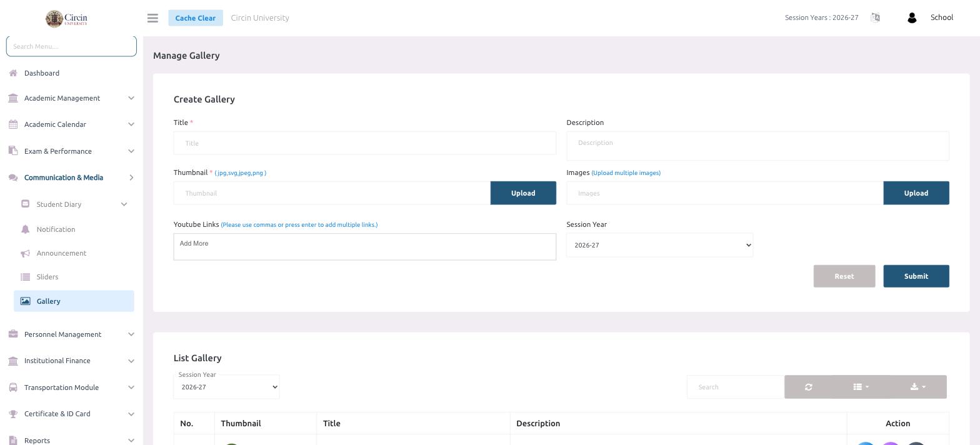
Task: Refresh the gallery list table
Action: tap(808, 387)
